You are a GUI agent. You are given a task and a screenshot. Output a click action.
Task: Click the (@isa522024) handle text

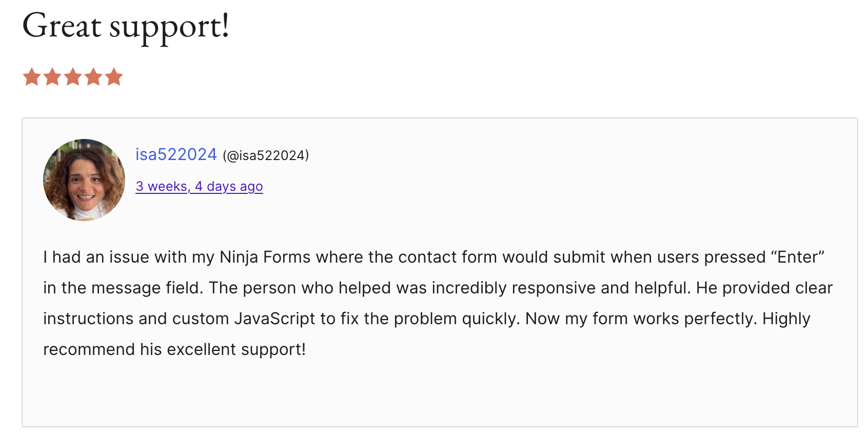pos(266,155)
